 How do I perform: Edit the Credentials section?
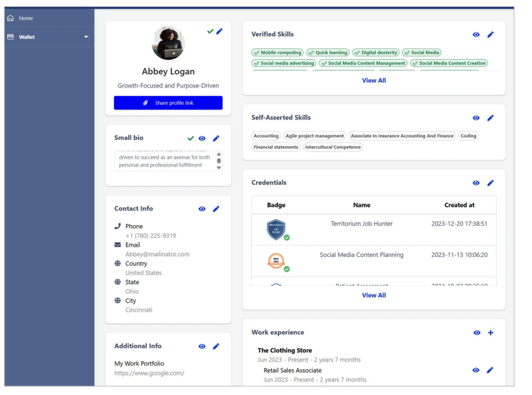490,183
